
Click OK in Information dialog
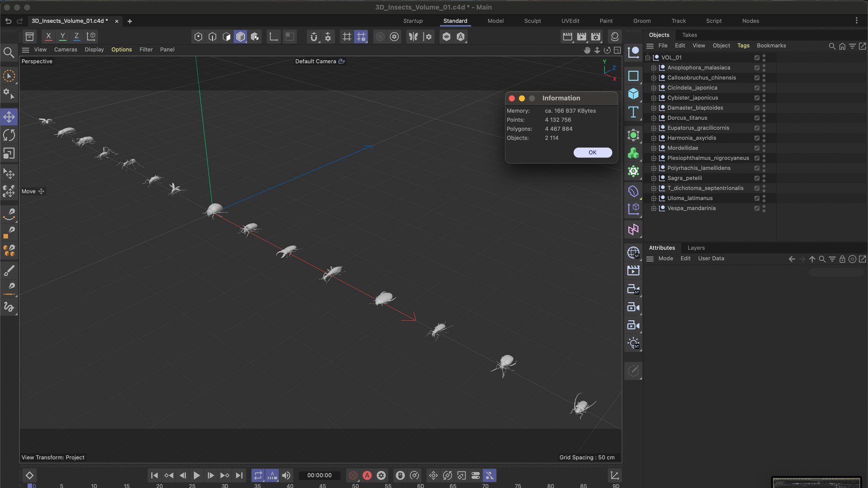click(593, 152)
